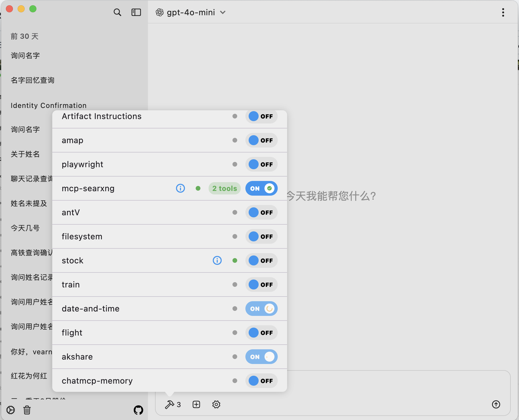This screenshot has height=420, width=519.
Task: Open the MCP tools hammer icon
Action: tap(169, 404)
